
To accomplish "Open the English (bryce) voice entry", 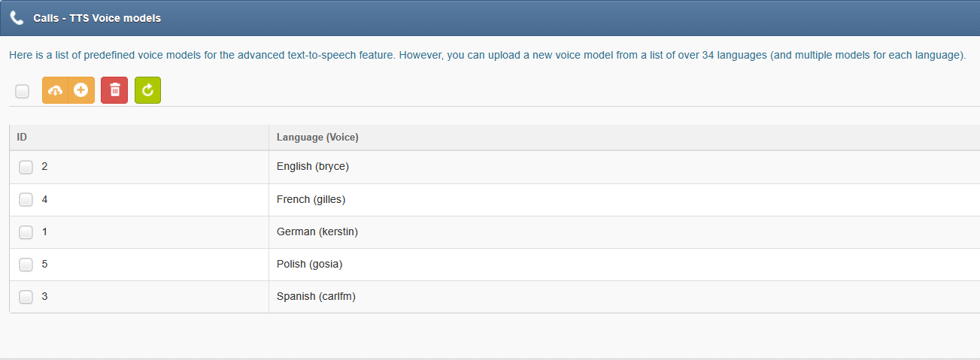I will (x=313, y=166).
